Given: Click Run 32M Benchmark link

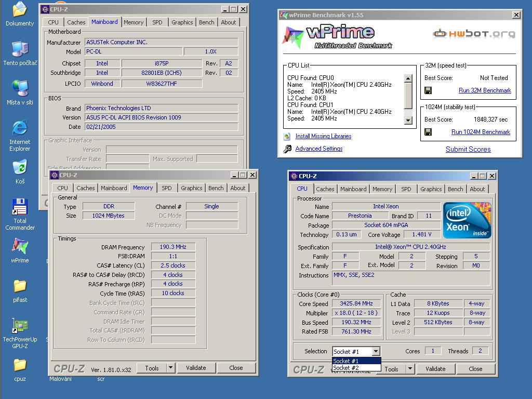Looking at the screenshot, I should 485,90.
